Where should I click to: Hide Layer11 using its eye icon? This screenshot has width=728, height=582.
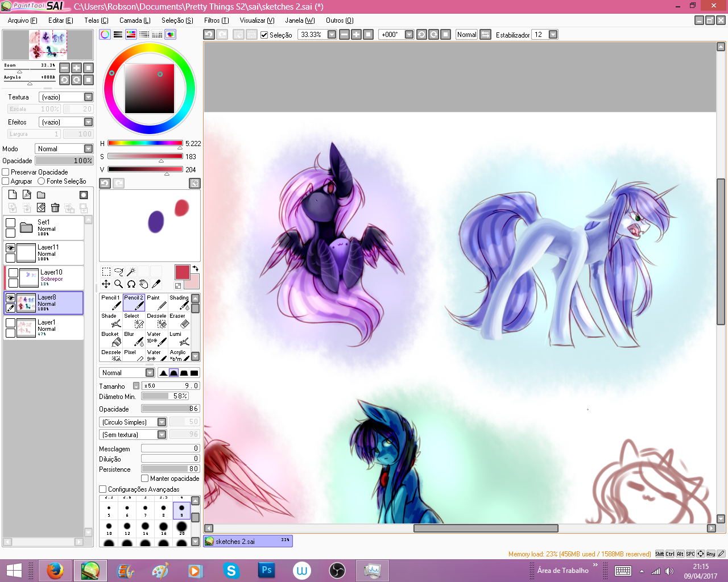pyautogui.click(x=10, y=248)
